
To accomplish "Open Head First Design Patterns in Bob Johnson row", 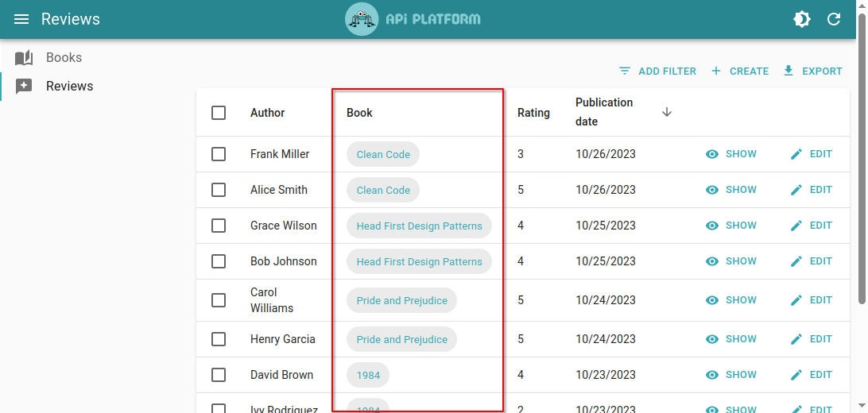I will [419, 261].
